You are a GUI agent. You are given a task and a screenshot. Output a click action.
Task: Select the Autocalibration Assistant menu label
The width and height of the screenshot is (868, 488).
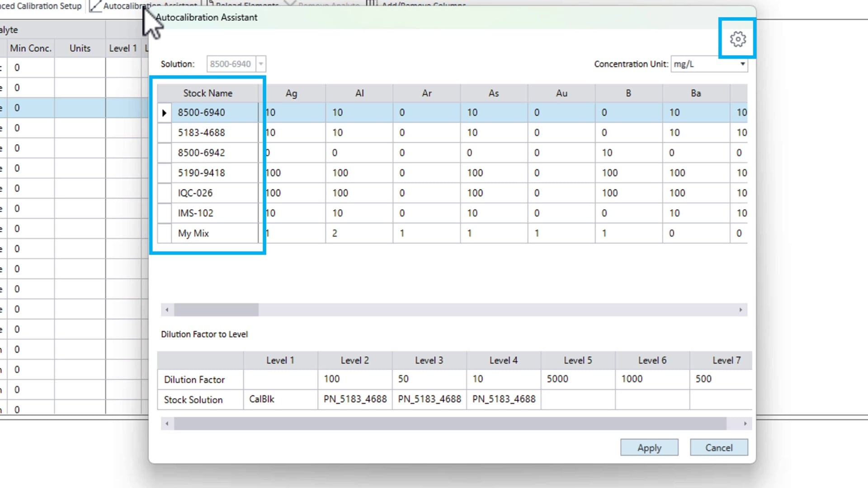tap(149, 5)
